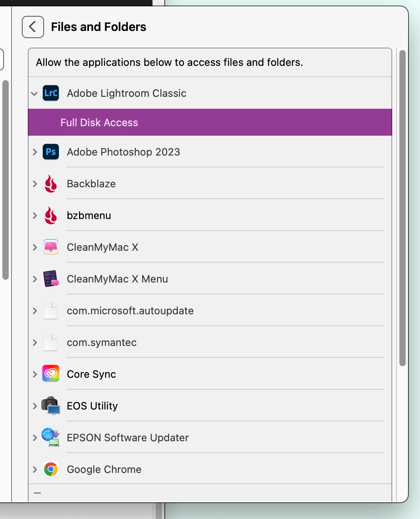Click the Google Chrome icon
This screenshot has width=420, height=519.
pyautogui.click(x=51, y=469)
